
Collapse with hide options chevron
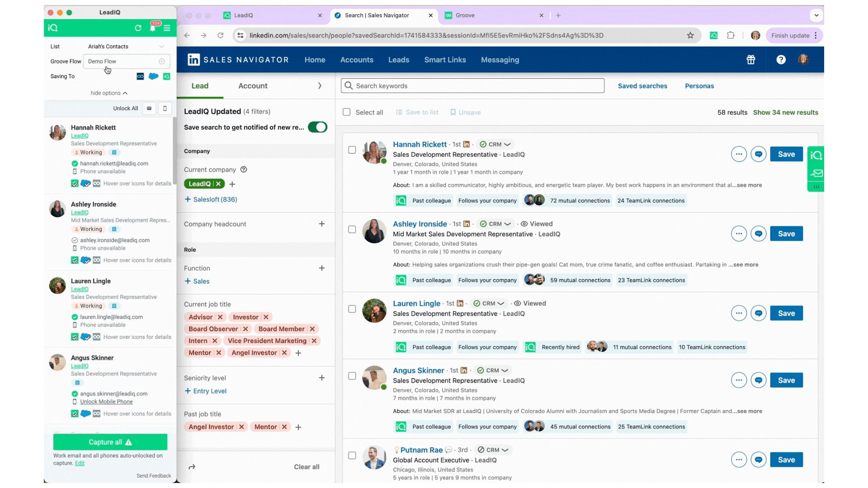pos(125,93)
